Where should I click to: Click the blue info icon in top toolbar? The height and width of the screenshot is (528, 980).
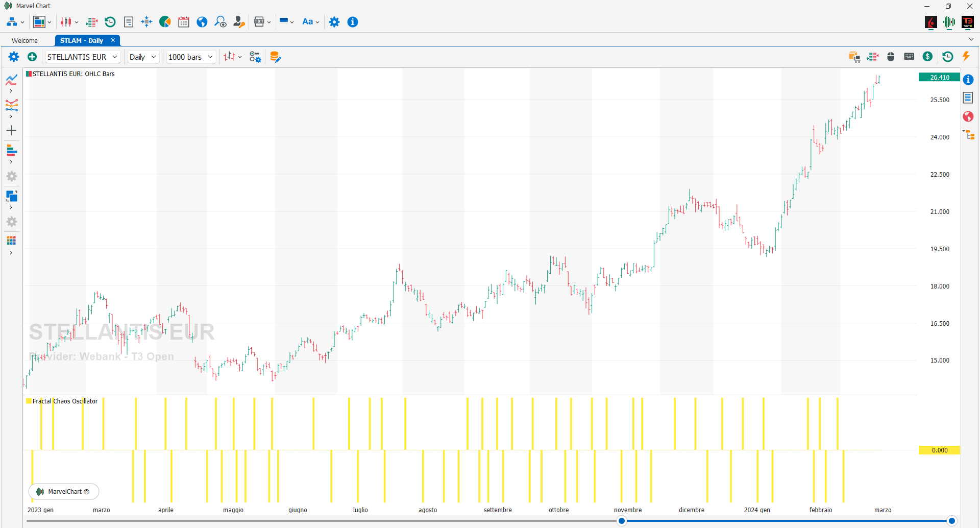pyautogui.click(x=353, y=22)
